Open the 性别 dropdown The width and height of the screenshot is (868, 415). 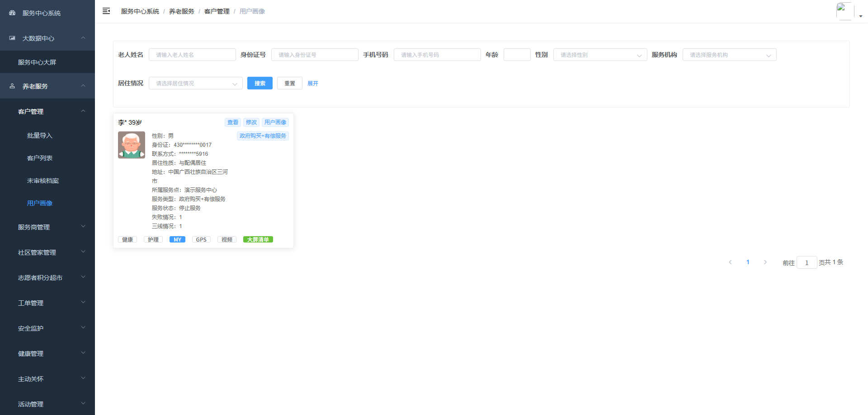coord(600,55)
